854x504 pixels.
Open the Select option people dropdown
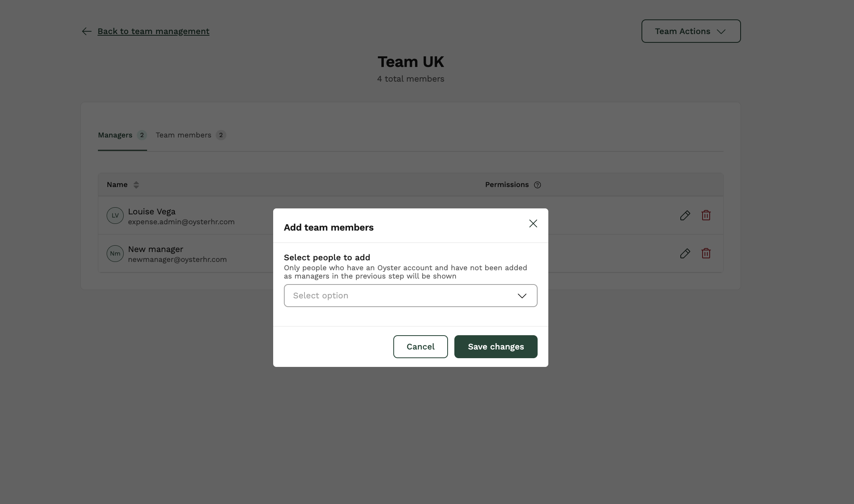point(410,296)
